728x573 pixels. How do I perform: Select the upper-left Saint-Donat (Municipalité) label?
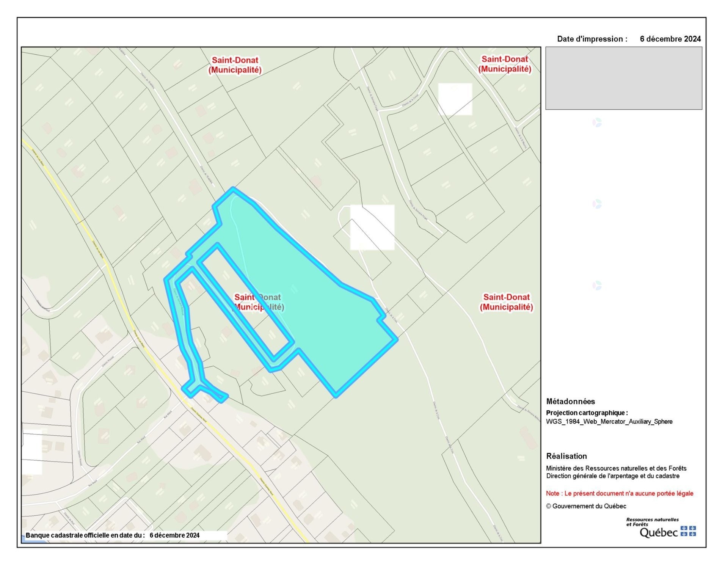coord(235,65)
